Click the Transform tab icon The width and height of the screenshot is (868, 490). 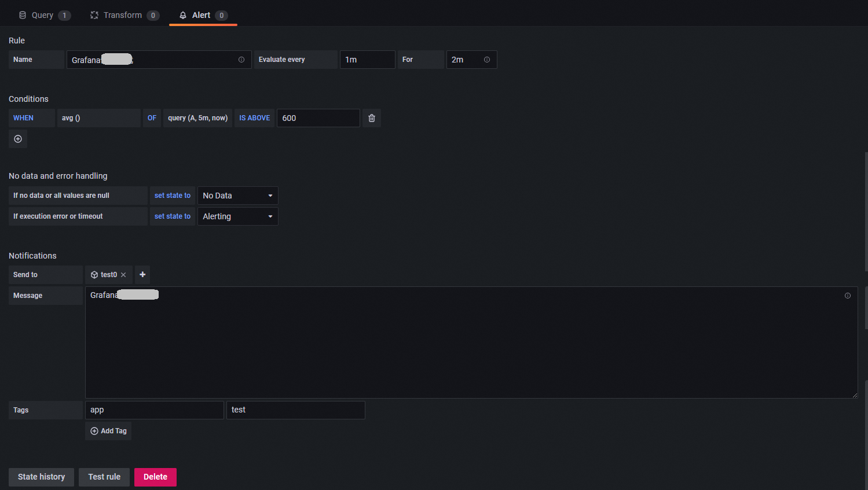click(94, 15)
